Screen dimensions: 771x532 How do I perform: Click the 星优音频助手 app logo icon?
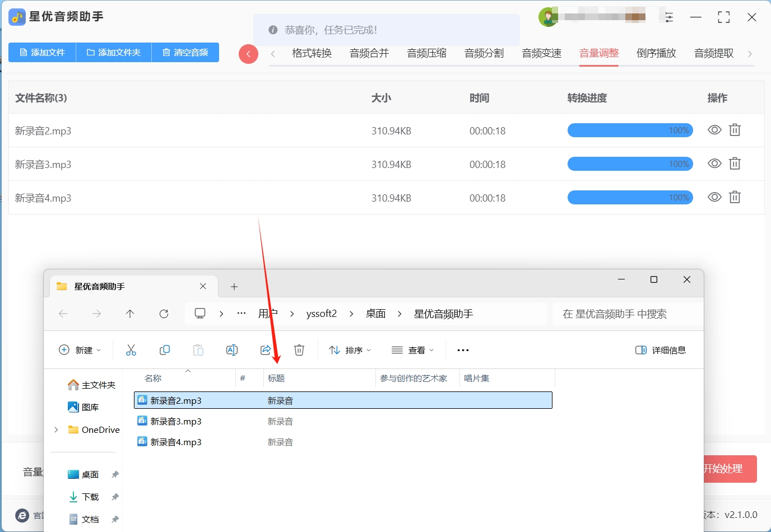coord(17,17)
